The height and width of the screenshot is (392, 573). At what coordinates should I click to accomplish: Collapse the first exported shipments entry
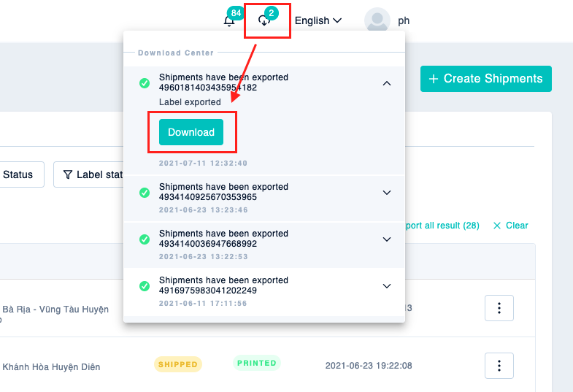pos(387,83)
